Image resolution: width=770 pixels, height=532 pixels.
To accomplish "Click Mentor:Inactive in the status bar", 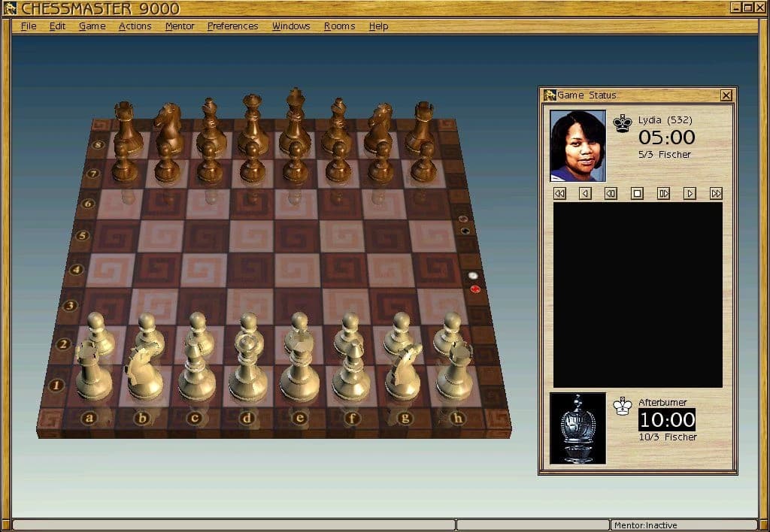I will (647, 525).
